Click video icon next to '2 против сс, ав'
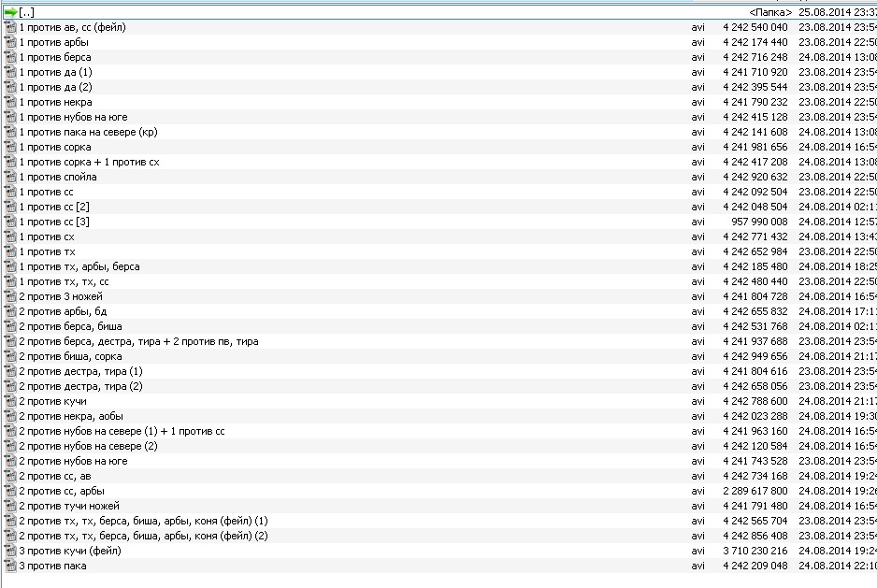877x588 pixels. tap(10, 476)
